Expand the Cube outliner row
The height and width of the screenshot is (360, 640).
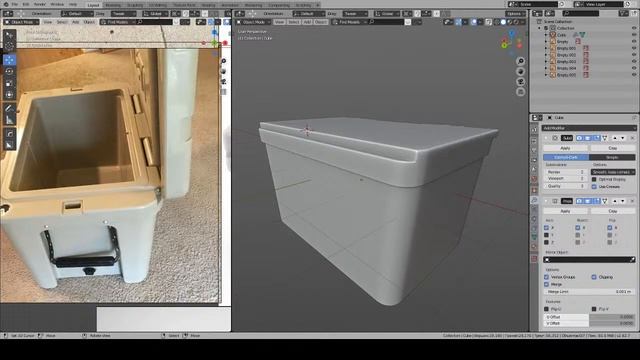click(x=546, y=35)
